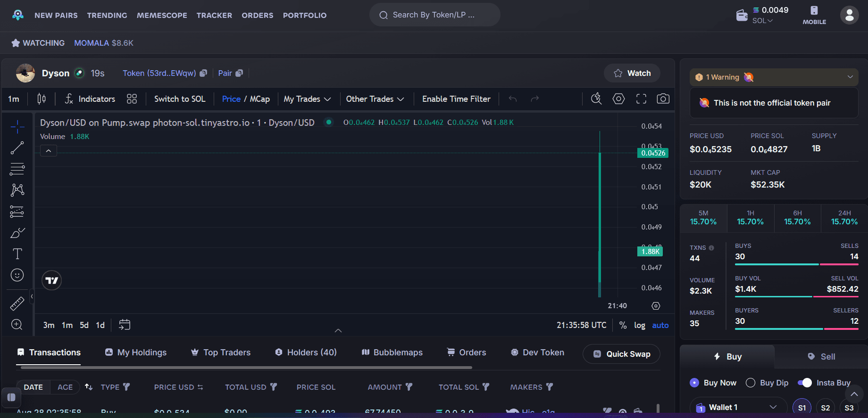Undo the last chart action
Viewport: 868px width, 418px height.
click(x=513, y=99)
